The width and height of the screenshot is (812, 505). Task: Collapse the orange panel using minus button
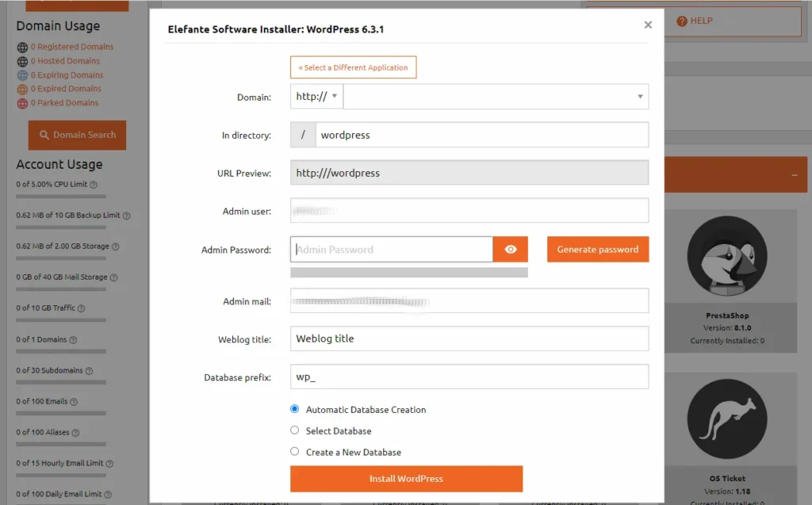[x=795, y=175]
